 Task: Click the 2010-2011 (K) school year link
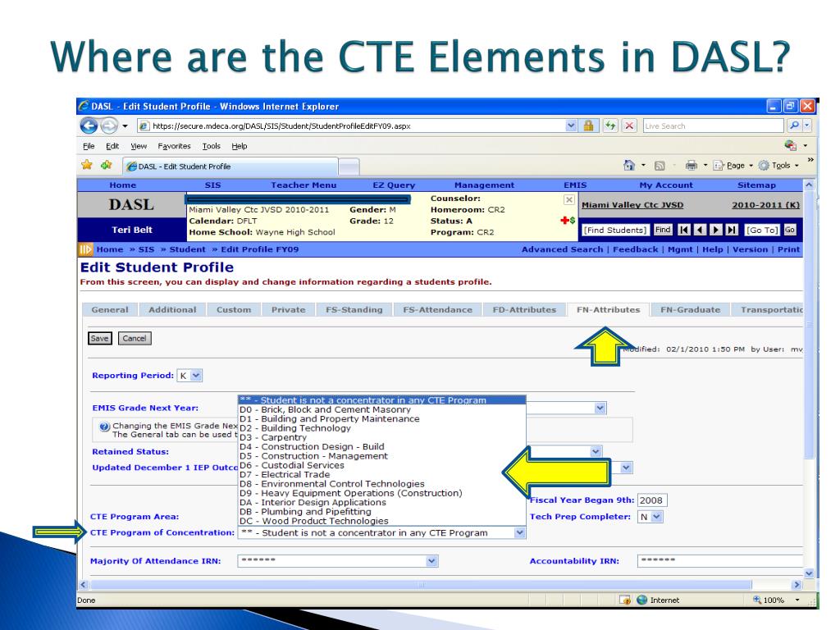pyautogui.click(x=765, y=205)
